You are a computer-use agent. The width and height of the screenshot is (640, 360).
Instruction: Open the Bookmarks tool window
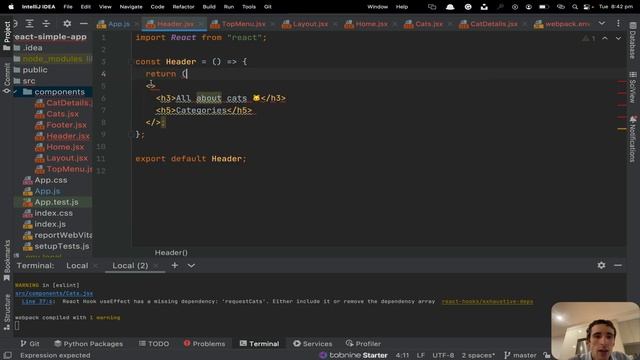[7, 260]
